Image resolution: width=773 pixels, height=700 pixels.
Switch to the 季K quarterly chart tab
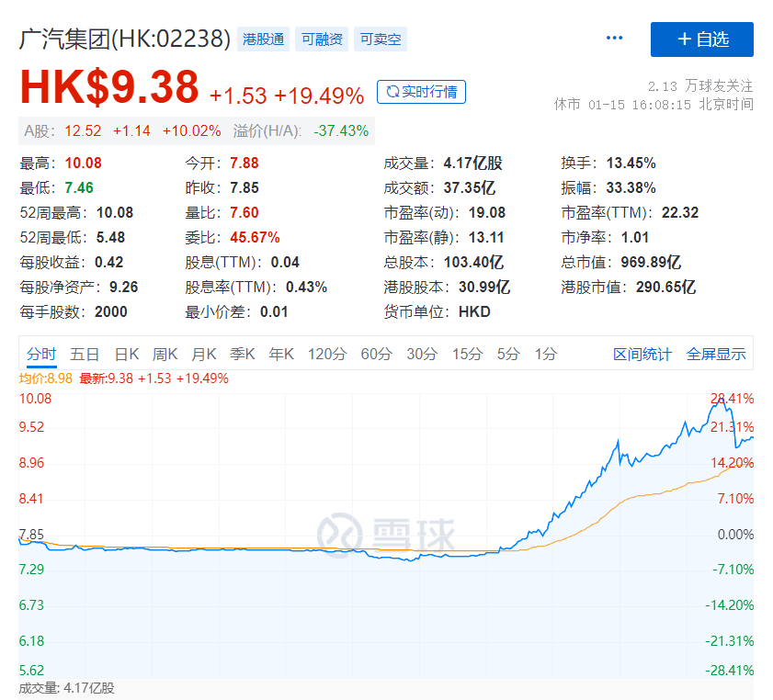pos(242,353)
